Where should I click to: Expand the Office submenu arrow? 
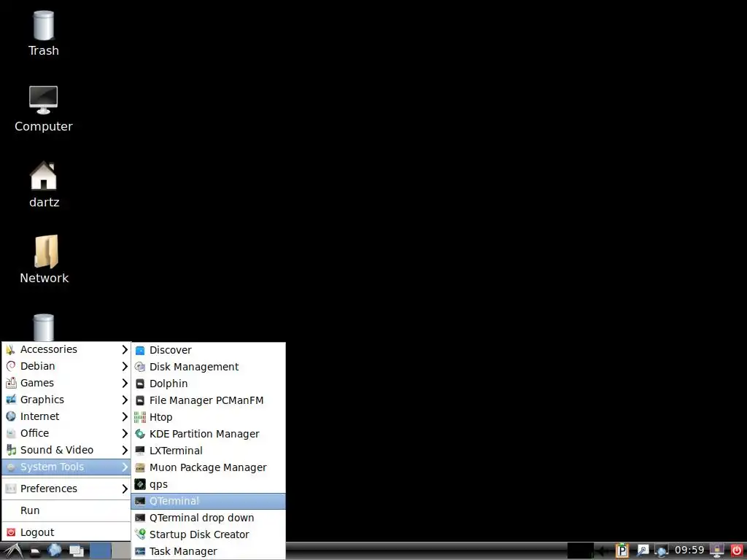pyautogui.click(x=125, y=433)
